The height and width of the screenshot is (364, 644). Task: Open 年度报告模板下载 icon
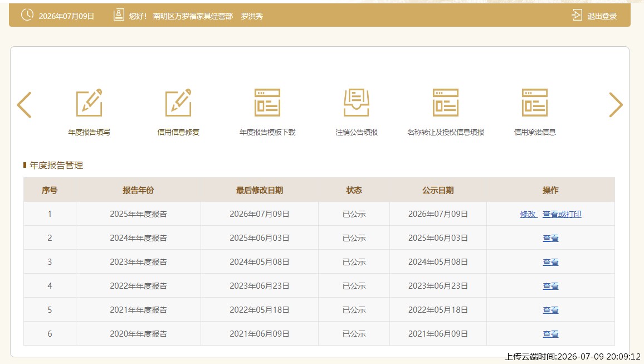pyautogui.click(x=267, y=103)
